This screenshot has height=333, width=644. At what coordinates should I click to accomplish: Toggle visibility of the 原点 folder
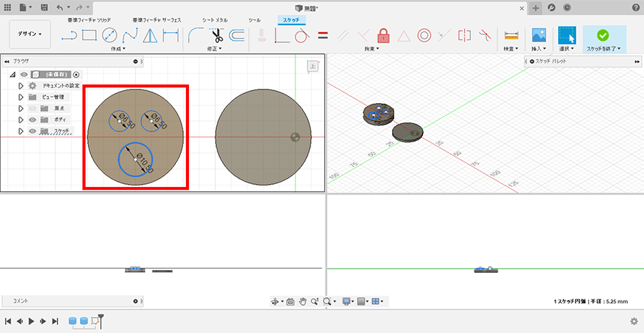tap(32, 108)
